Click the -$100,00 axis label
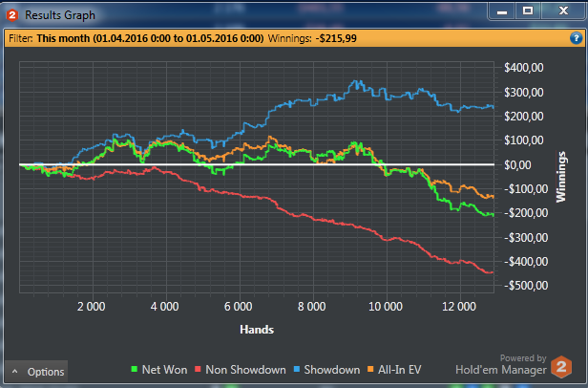This screenshot has width=588, height=388. pyautogui.click(x=526, y=188)
